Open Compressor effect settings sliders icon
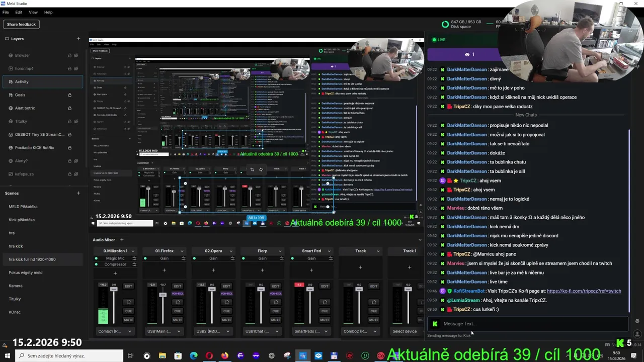 [x=134, y=264]
